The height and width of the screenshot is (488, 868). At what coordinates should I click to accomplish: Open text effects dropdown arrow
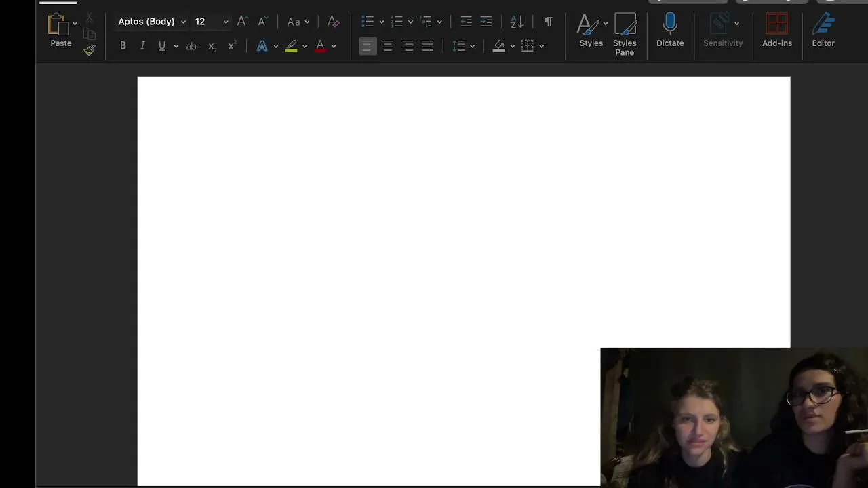275,46
